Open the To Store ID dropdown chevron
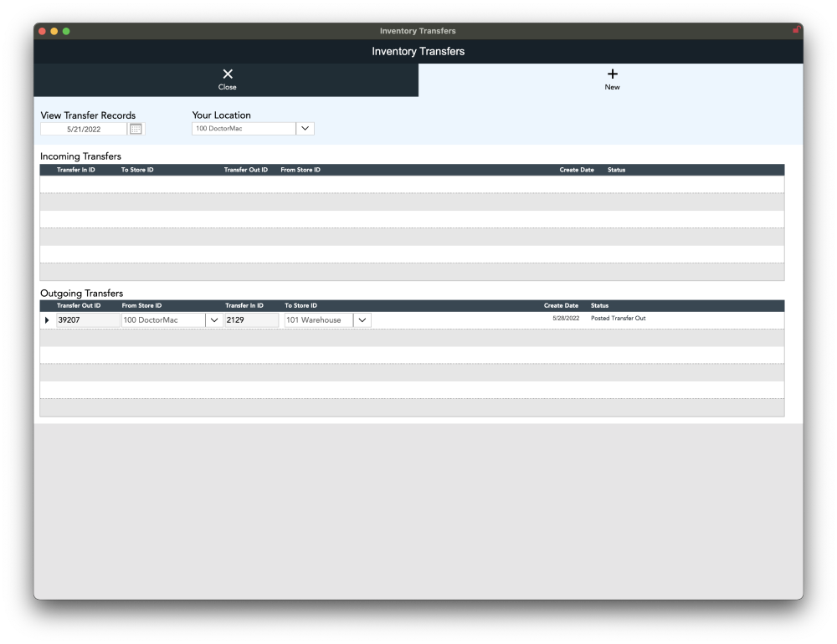Image resolution: width=837 pixels, height=644 pixels. (x=362, y=320)
